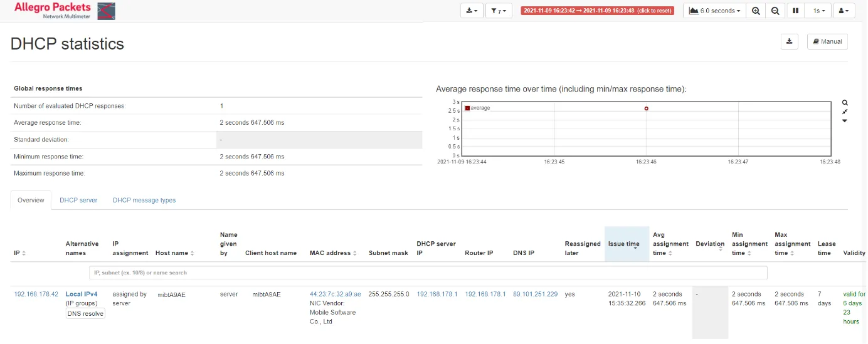
Task: Expand the graph options caret
Action: click(x=845, y=121)
